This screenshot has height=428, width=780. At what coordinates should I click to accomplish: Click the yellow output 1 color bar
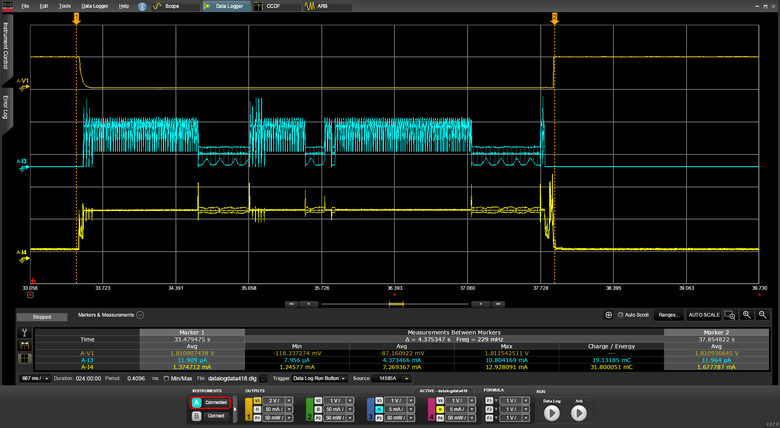point(249,410)
